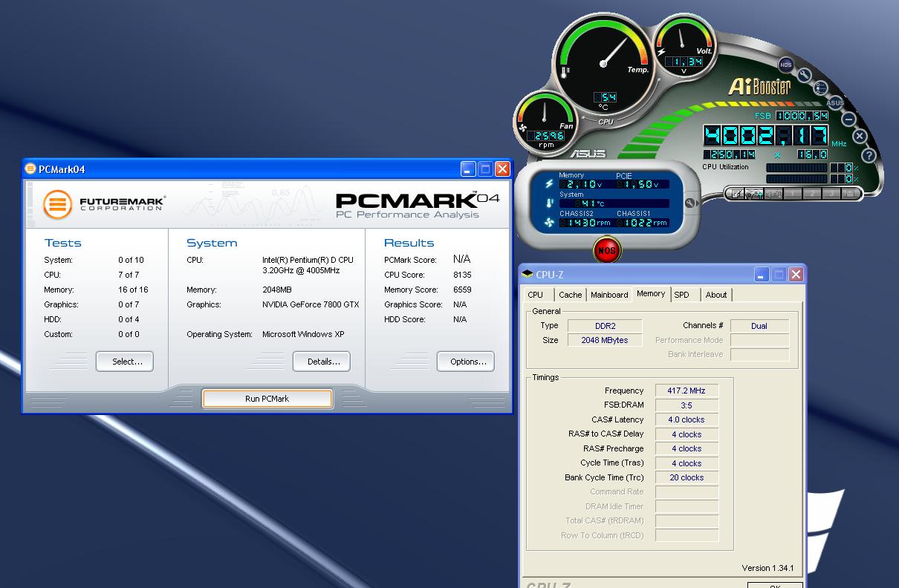Click the greyed-out third icon in AiBooster toolbar

coord(773,193)
